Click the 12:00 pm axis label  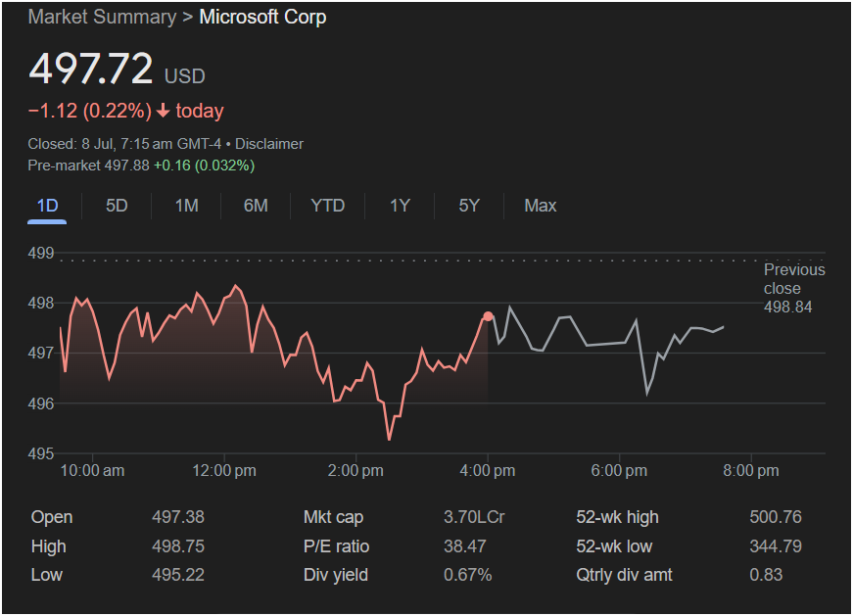224,471
